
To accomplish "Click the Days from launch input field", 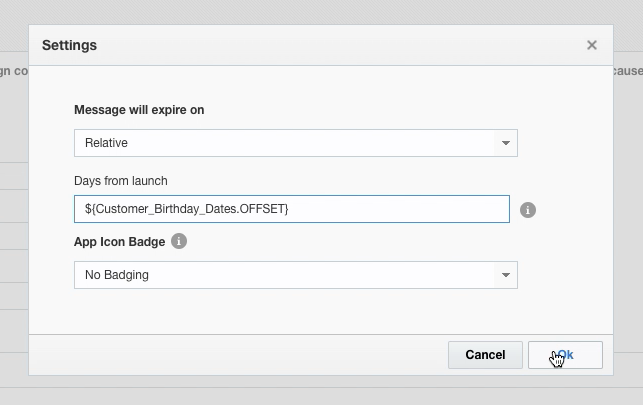I will [400, 209].
